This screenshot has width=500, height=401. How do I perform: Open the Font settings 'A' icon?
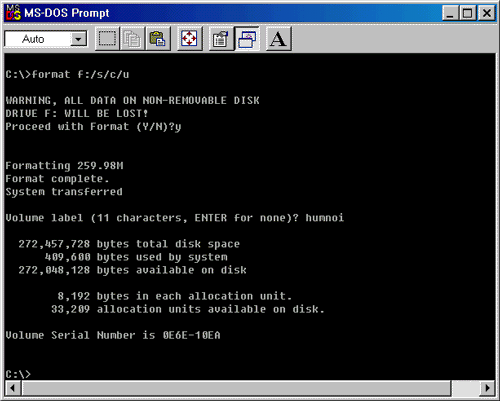tap(279, 39)
